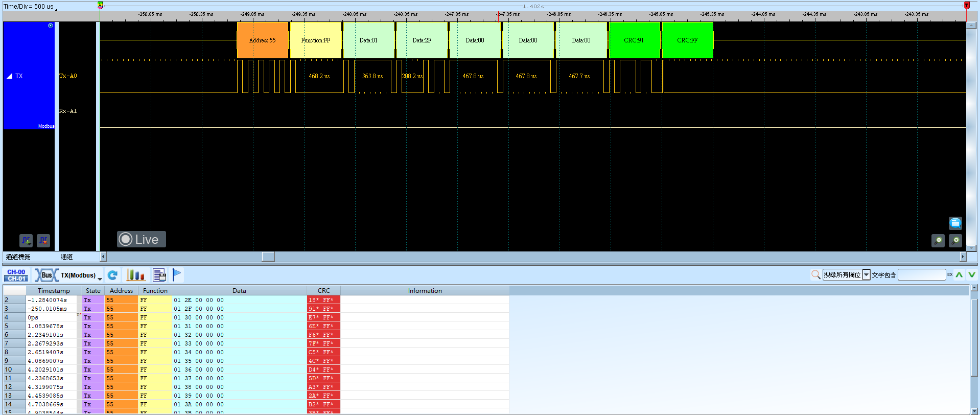
Task: Select the green CRC:91 decode block
Action: coord(634,40)
